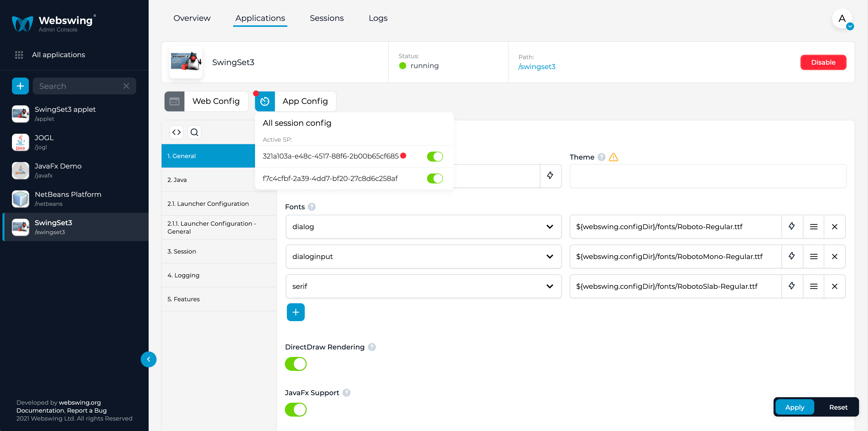Remove the serif font row
The image size is (868, 431).
pyautogui.click(x=835, y=286)
